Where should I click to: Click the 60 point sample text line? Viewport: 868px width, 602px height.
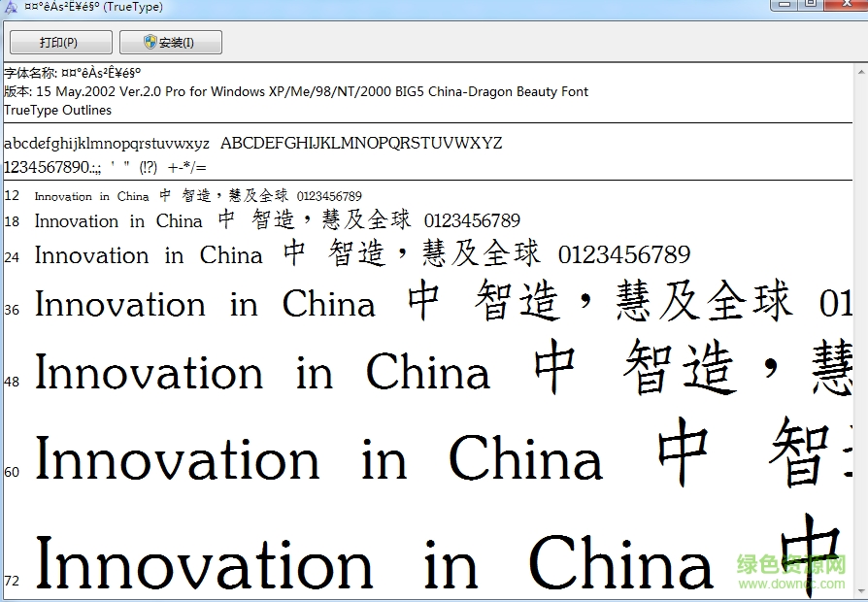(318, 460)
